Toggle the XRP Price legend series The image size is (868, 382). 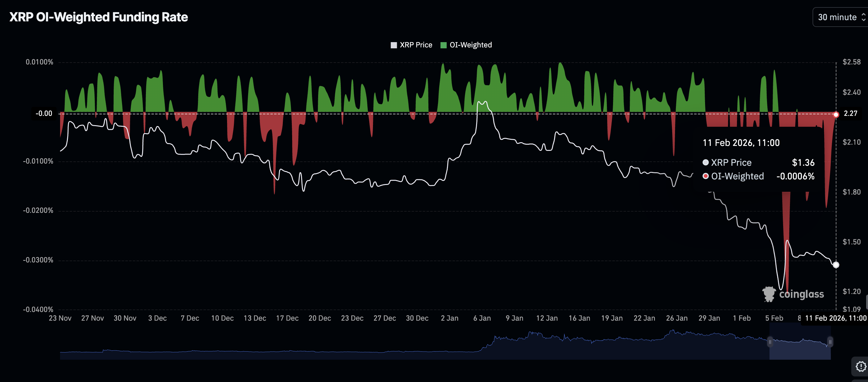(416, 45)
